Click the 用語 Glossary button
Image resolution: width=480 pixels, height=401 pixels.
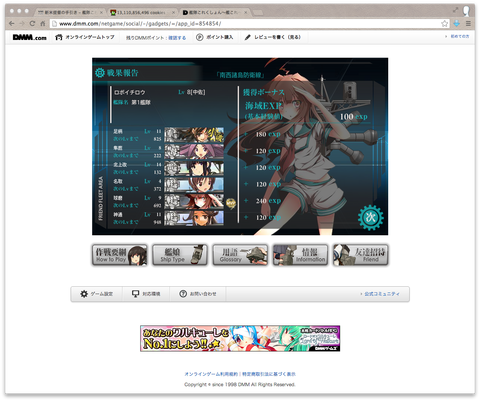coord(240,255)
